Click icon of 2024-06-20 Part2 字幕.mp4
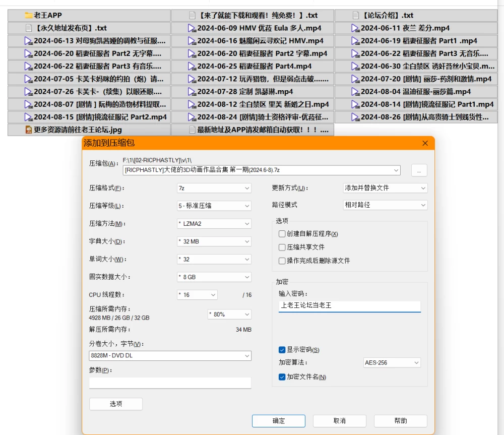 pos(192,53)
